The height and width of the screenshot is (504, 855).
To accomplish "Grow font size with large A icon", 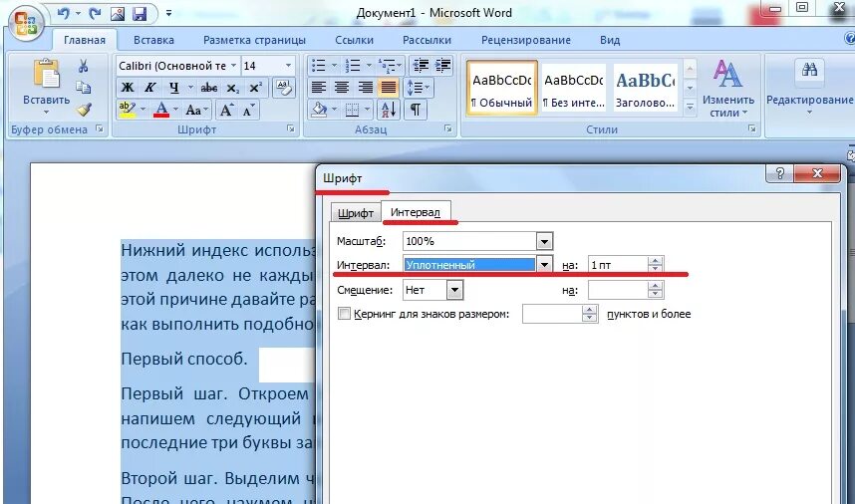I will 226,110.
